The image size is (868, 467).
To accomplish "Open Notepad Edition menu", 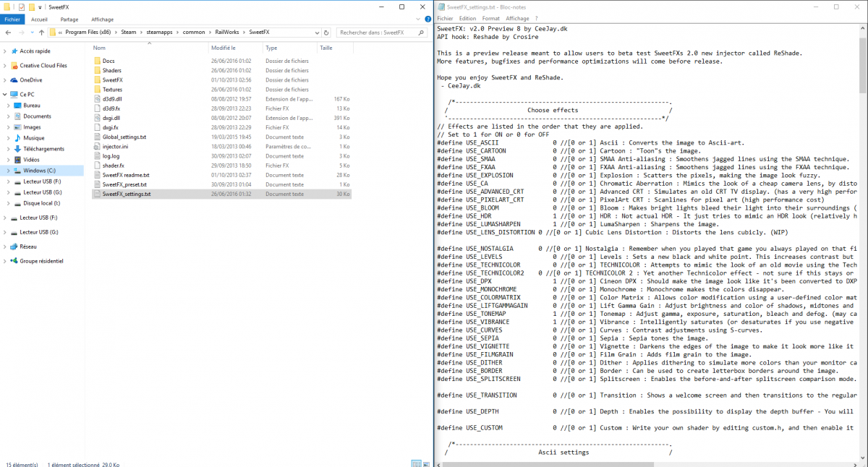I will coord(467,18).
